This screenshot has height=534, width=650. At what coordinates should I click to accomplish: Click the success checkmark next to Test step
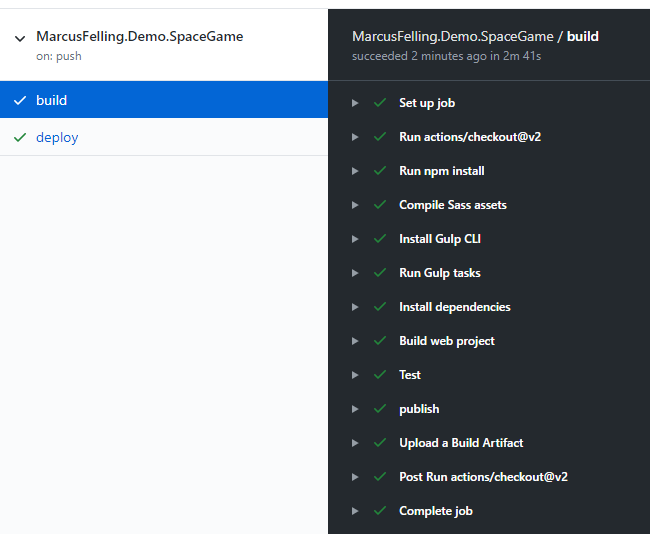click(x=380, y=375)
